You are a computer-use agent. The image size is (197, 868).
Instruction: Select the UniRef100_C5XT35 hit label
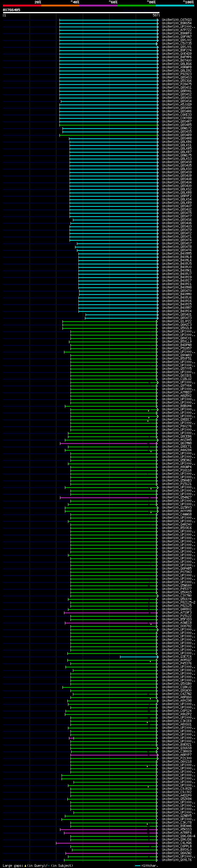tap(177, 43)
